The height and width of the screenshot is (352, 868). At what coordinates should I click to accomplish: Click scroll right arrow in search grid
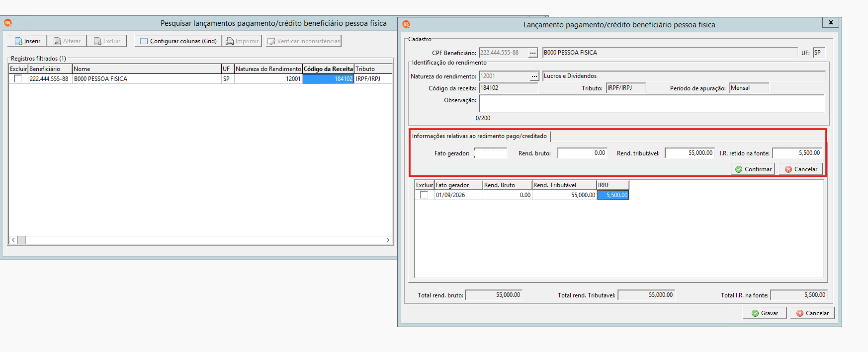coord(388,240)
